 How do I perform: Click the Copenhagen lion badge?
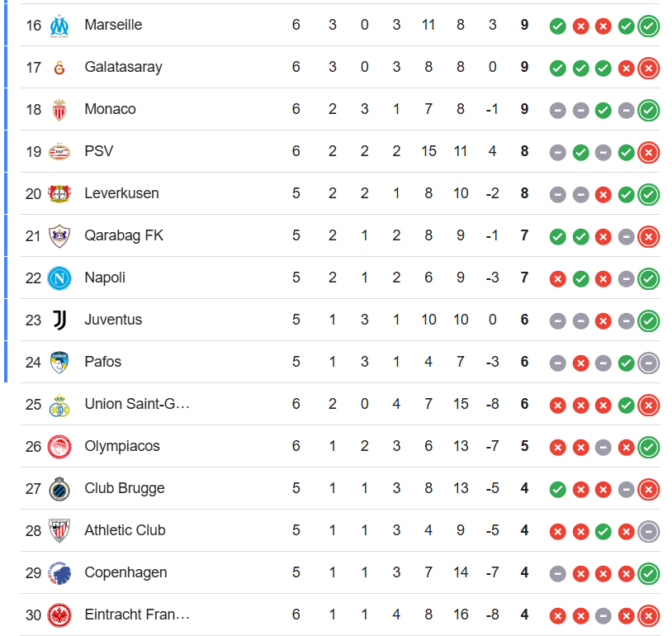[x=59, y=573]
